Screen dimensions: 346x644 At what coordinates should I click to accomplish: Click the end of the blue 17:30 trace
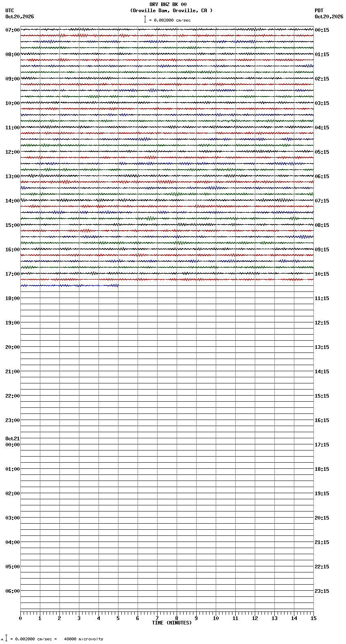coord(118,285)
